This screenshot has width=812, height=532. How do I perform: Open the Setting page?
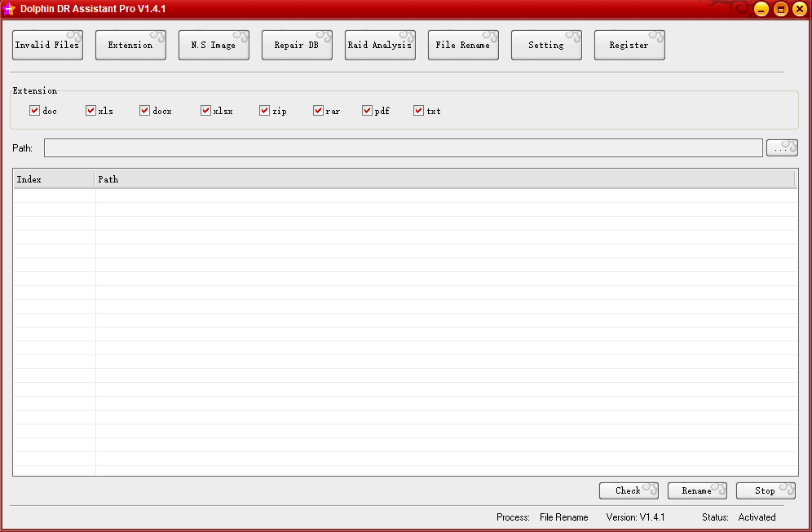(546, 45)
